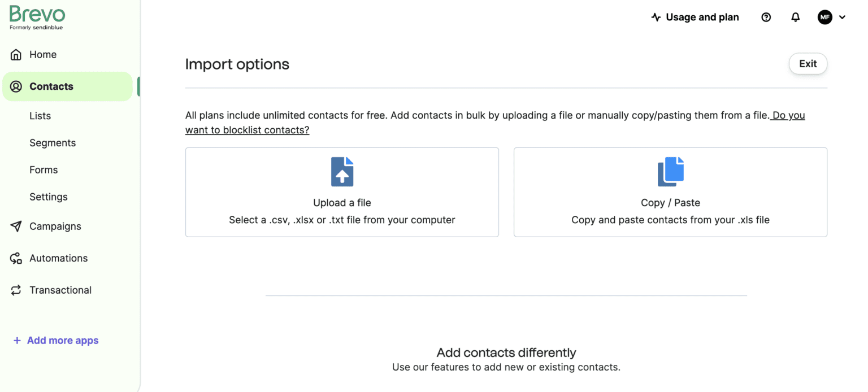Click the Transactional arrows icon
This screenshot has height=392, width=868.
click(17, 290)
